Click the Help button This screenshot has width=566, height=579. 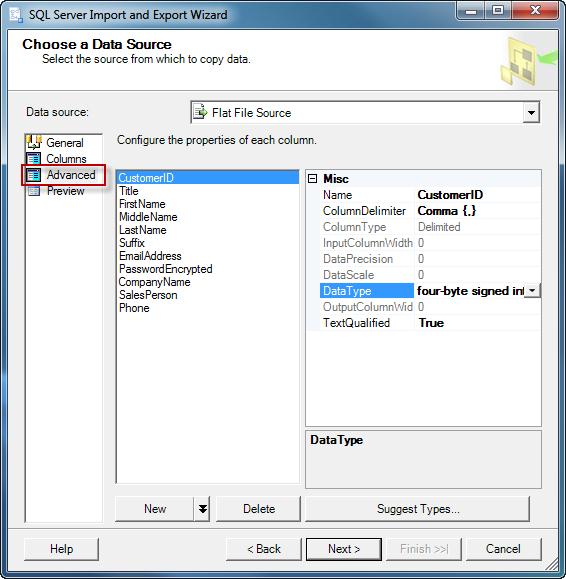coord(61,549)
